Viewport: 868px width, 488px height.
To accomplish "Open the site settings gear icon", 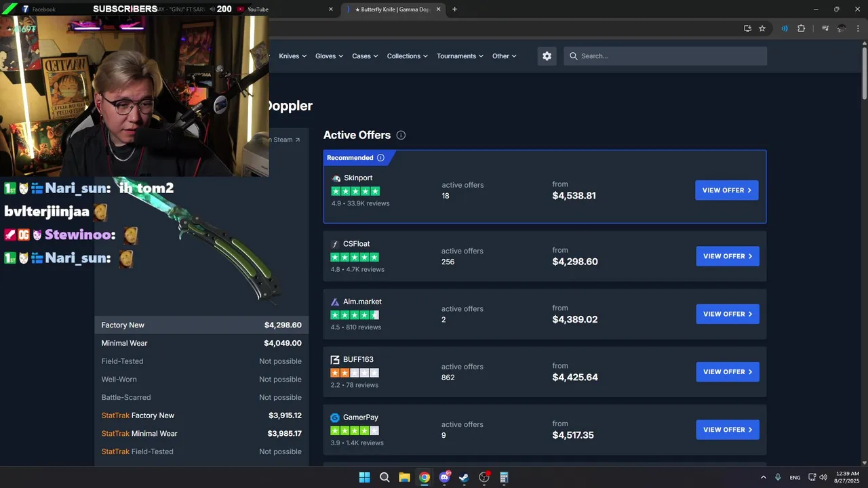I will pos(547,56).
